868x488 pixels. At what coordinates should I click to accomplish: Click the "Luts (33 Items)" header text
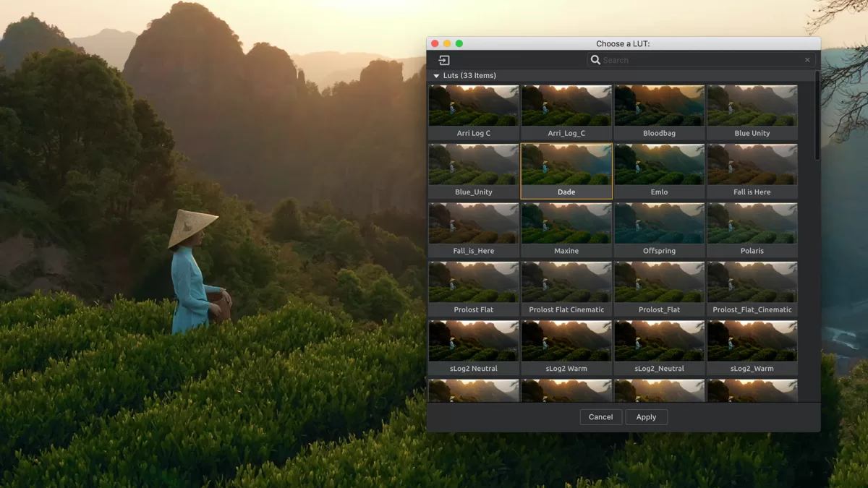[469, 75]
